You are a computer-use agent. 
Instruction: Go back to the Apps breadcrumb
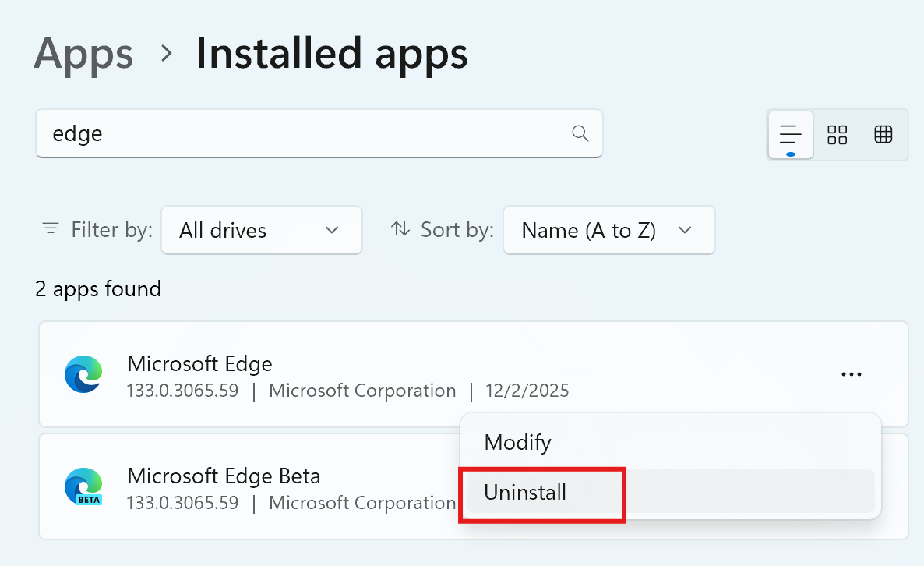coord(84,53)
